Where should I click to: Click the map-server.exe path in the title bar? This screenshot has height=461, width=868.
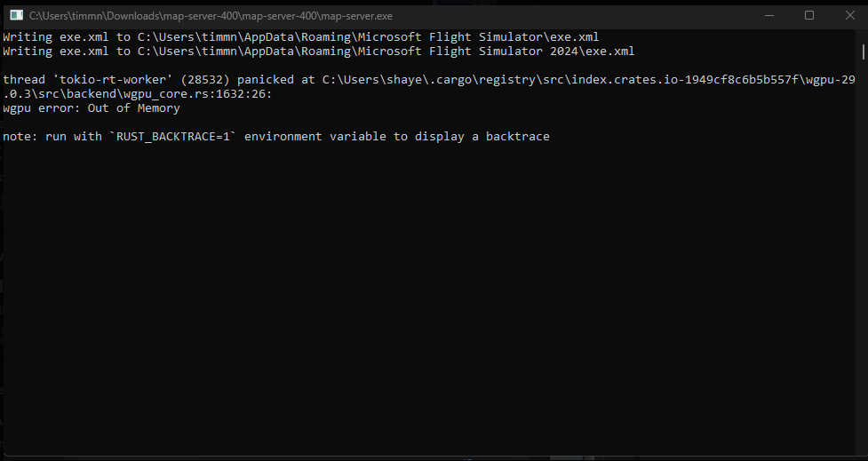[211, 16]
